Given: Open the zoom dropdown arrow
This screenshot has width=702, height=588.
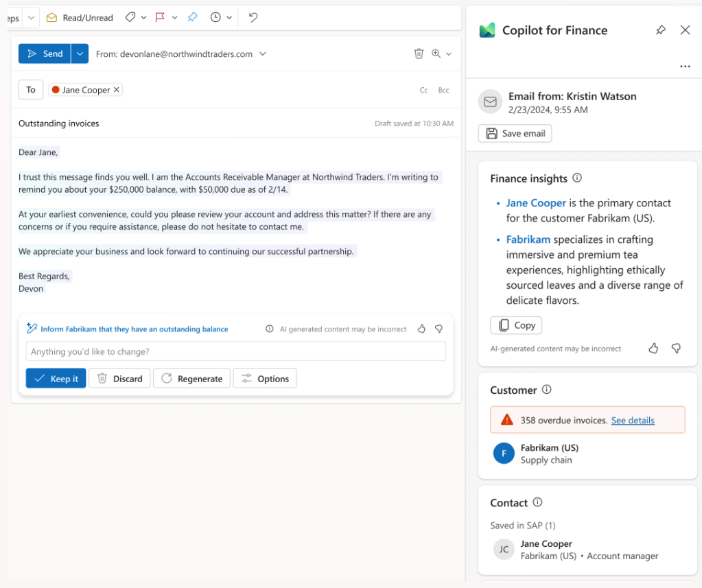Looking at the screenshot, I should (x=449, y=54).
